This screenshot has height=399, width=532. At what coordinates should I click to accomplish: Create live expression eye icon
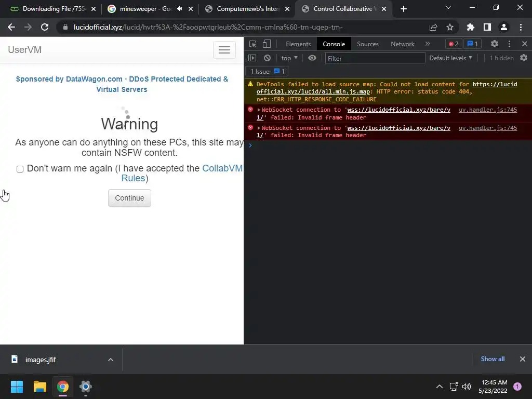(312, 58)
